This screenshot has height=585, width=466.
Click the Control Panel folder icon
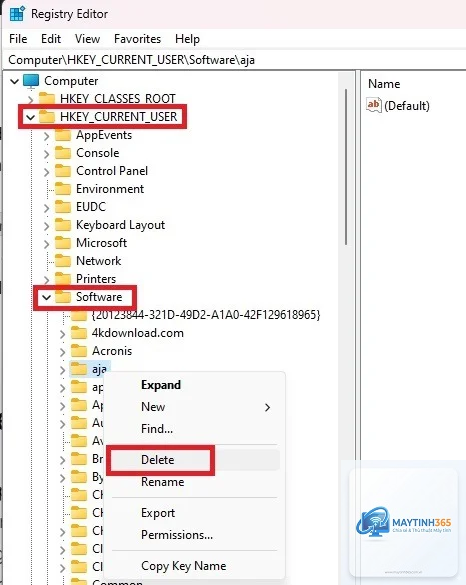point(63,171)
